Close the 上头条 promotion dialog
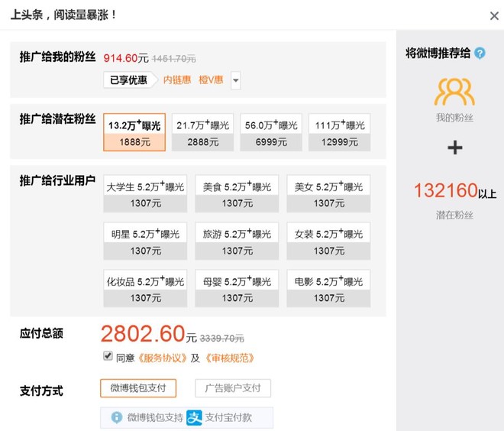Screen dimensions: 504x431 coord(494,15)
